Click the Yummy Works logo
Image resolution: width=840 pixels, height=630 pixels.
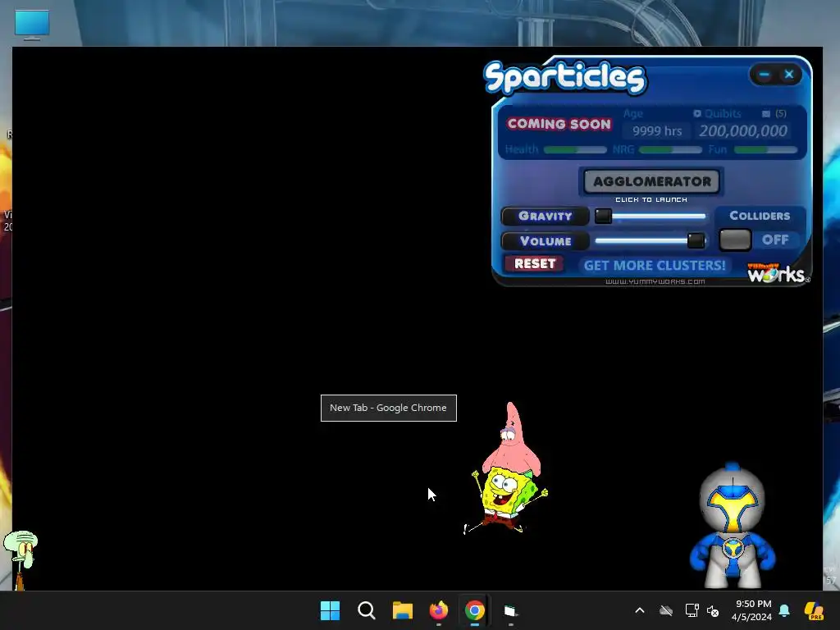click(778, 273)
